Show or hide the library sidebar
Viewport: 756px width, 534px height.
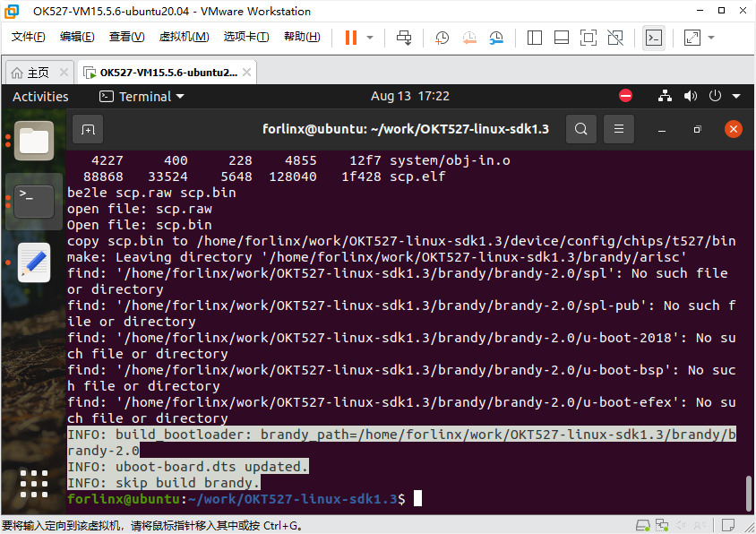tap(534, 38)
